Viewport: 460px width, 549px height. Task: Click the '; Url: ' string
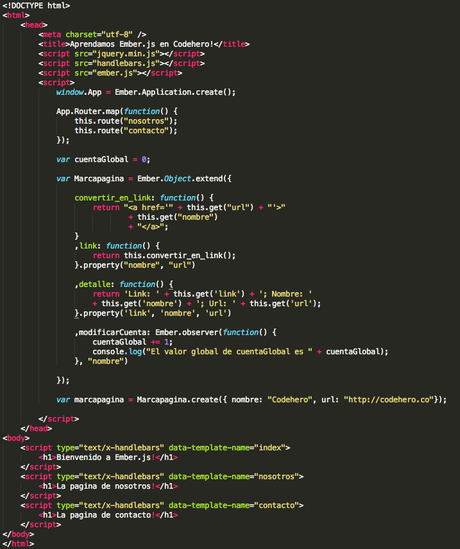point(216,304)
